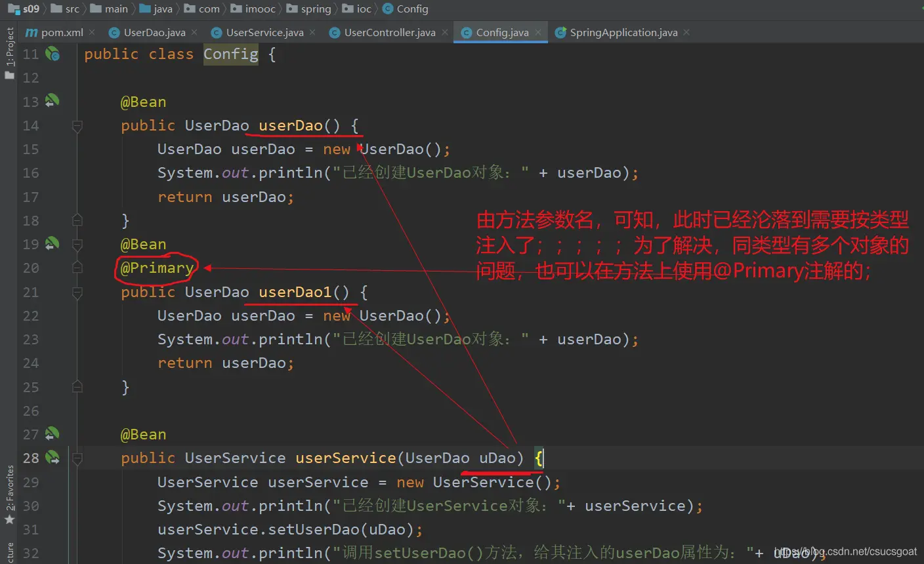Click the Config class name in code
Screen dimensions: 924x564
pyautogui.click(x=230, y=54)
